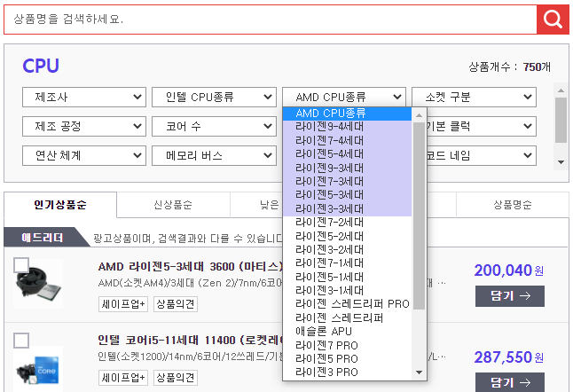The width and height of the screenshot is (573, 392).
Task: Select 라이젠7-4세대 from the list
Action: 347,141
